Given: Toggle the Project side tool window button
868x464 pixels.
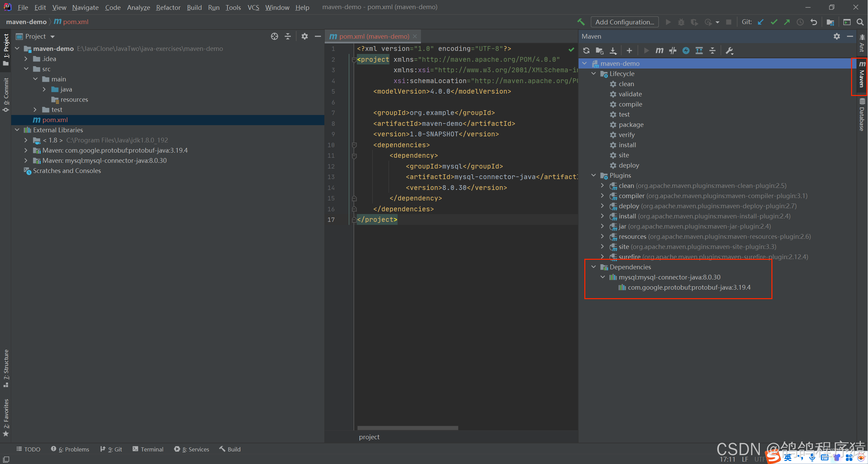Looking at the screenshot, I should [x=6, y=50].
